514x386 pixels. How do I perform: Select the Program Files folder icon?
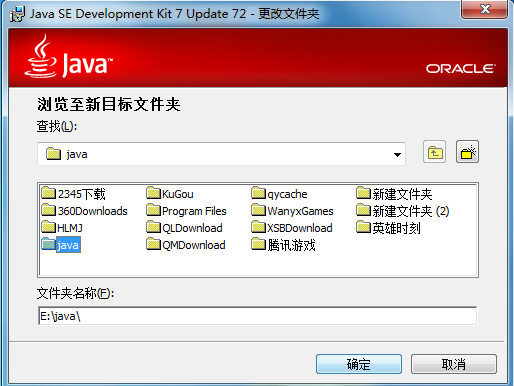(x=154, y=210)
